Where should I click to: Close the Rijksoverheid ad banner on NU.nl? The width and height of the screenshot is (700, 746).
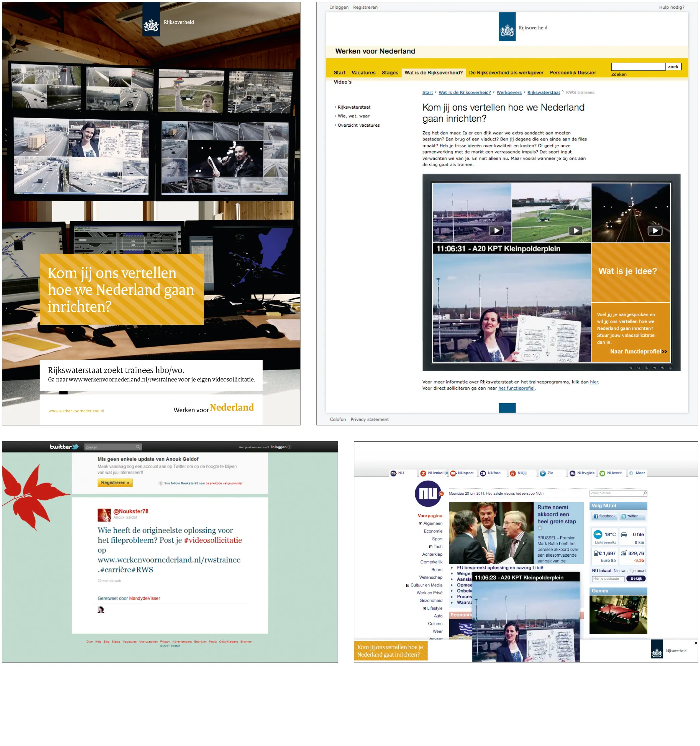pyautogui.click(x=696, y=643)
